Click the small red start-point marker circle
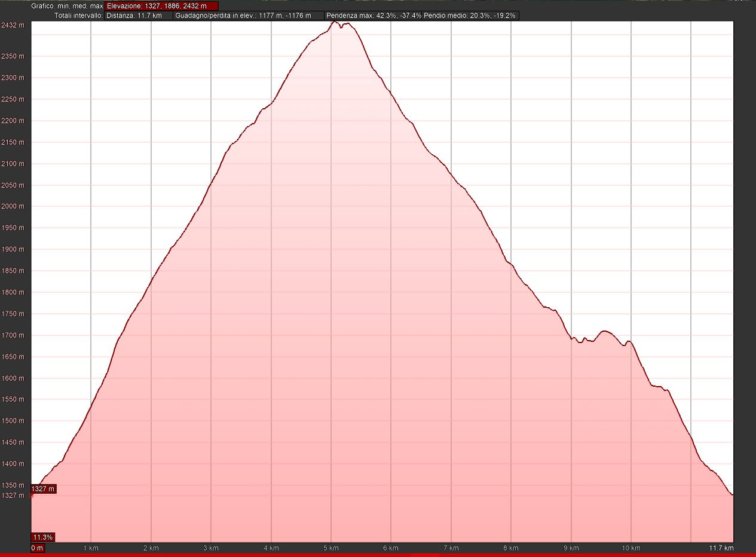 pyautogui.click(x=31, y=495)
